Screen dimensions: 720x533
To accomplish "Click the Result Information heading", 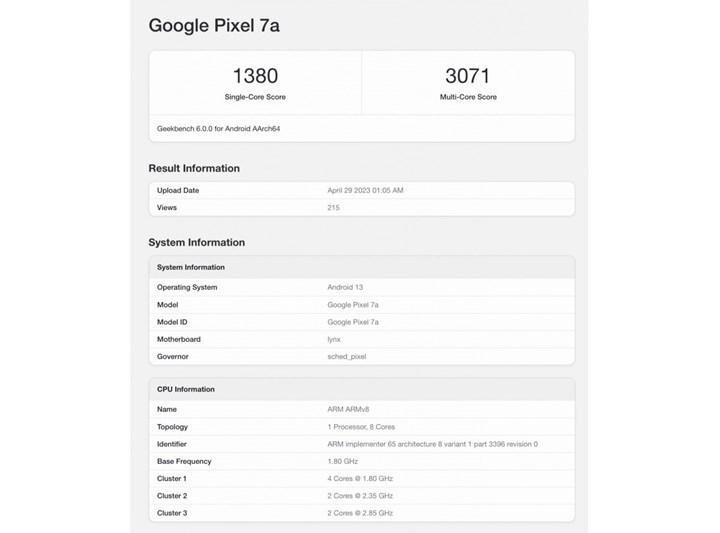I will click(194, 168).
